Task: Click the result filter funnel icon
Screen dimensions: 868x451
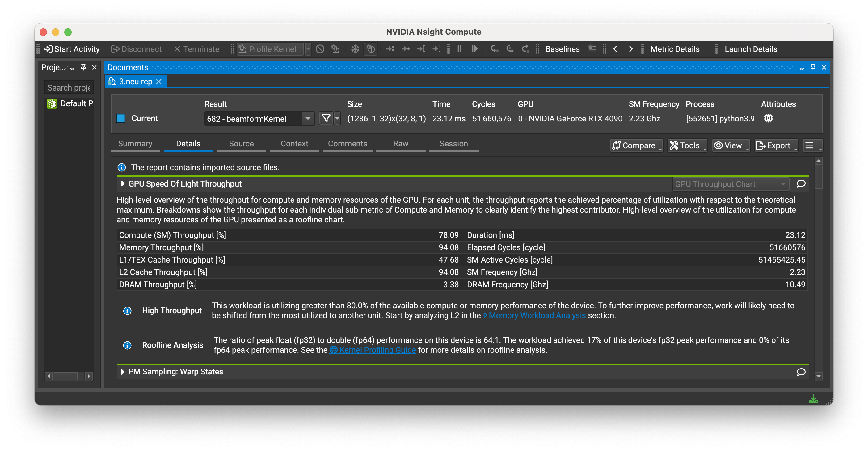Action: pyautogui.click(x=326, y=118)
